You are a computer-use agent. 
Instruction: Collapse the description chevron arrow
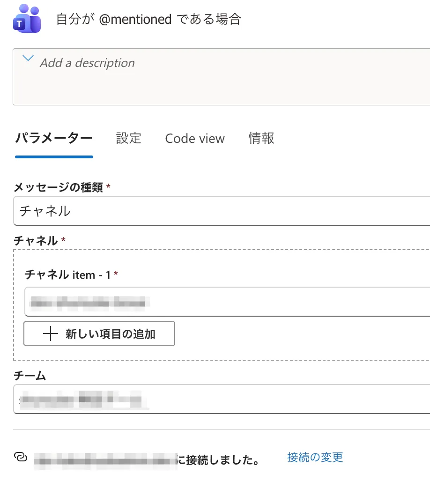(x=28, y=59)
